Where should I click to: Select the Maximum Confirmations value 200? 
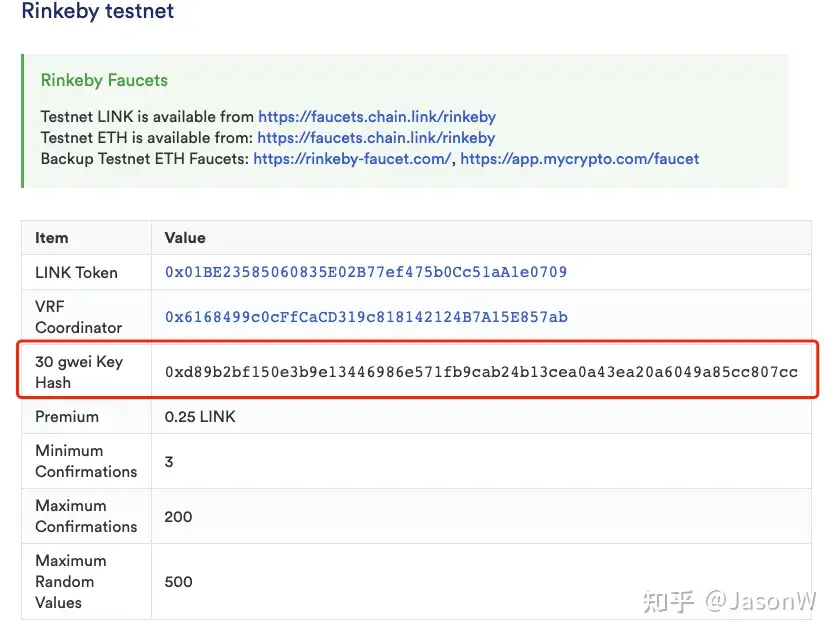pyautogui.click(x=178, y=517)
